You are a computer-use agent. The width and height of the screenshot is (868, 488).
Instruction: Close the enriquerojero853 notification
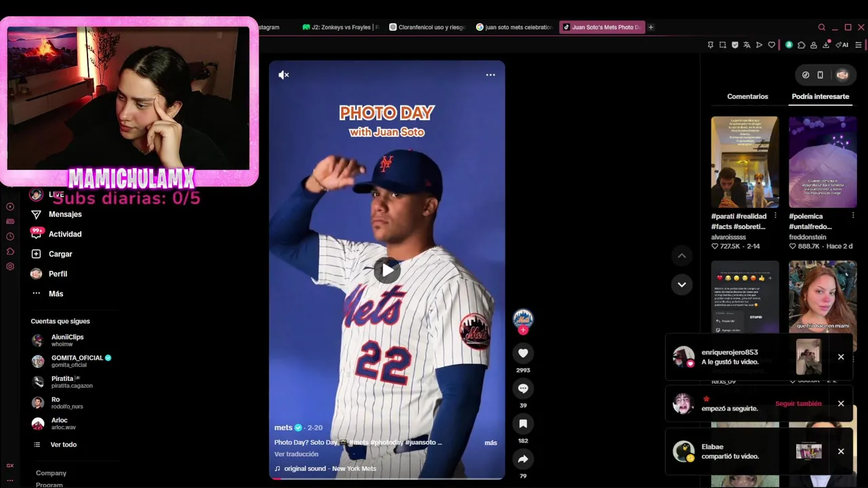pos(841,357)
